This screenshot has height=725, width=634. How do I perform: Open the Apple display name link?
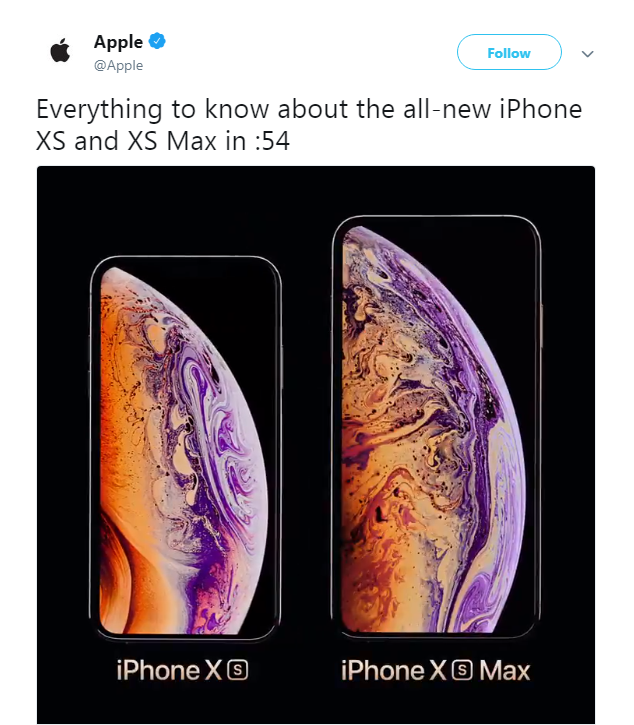pos(118,42)
